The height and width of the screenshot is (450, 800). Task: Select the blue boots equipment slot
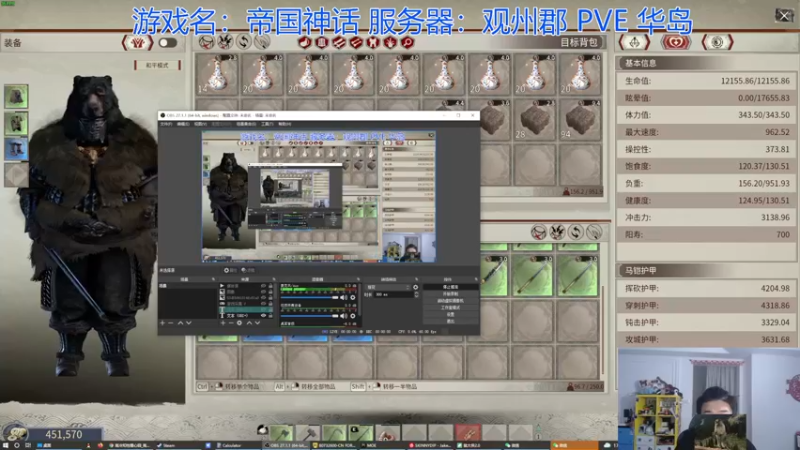[16, 149]
